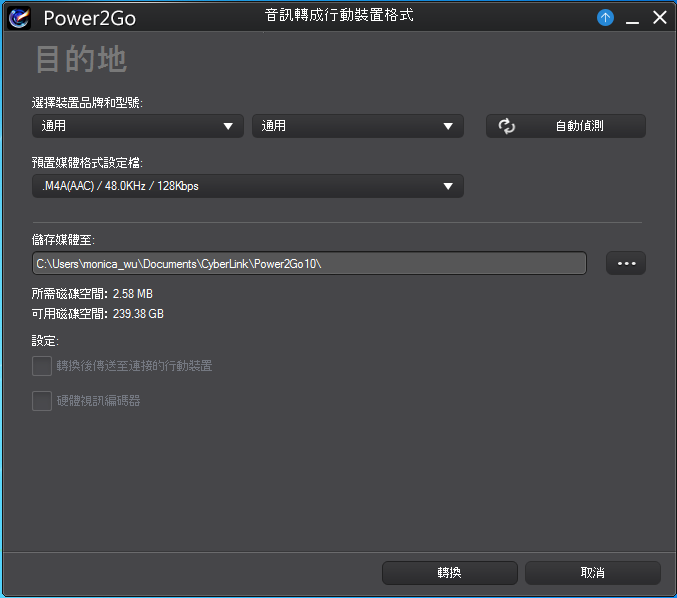Close the Power2Go dialog
The width and height of the screenshot is (677, 598).
(x=660, y=18)
